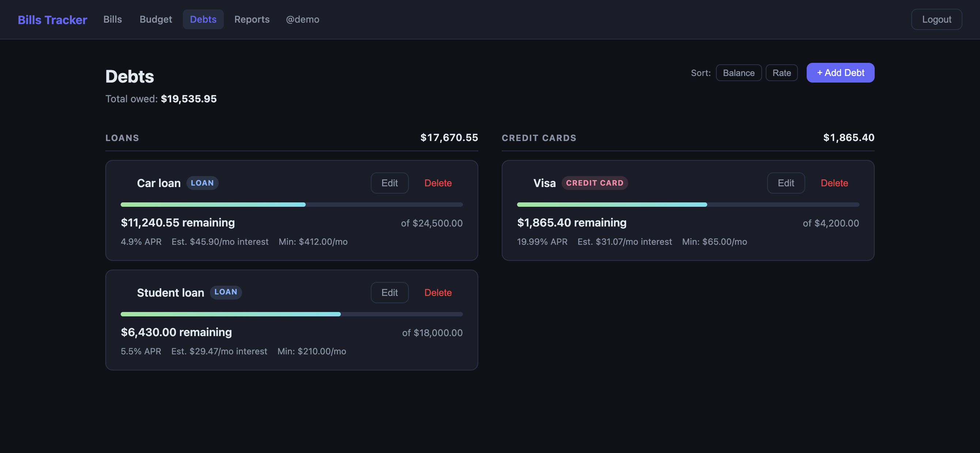Click "Est. $29.47/mo interest" on Student loan
Screen dimensions: 980x453
click(x=219, y=351)
